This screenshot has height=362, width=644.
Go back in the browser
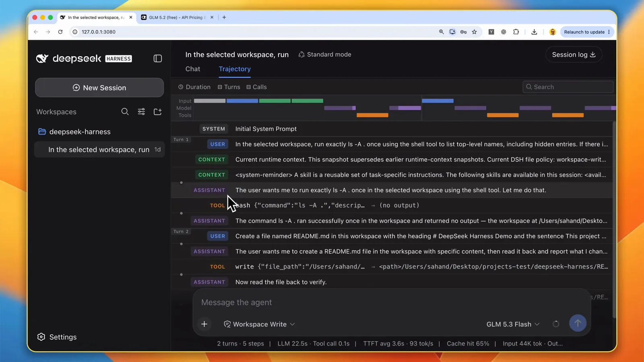click(36, 32)
